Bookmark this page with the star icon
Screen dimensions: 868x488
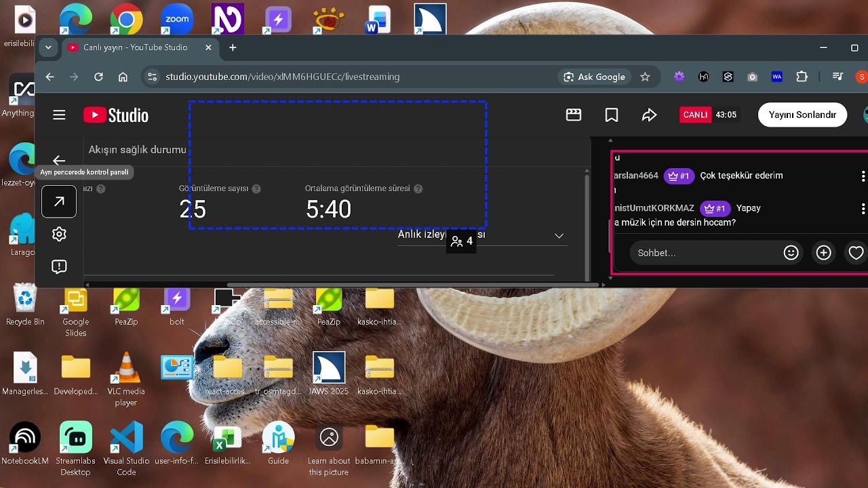coord(645,77)
